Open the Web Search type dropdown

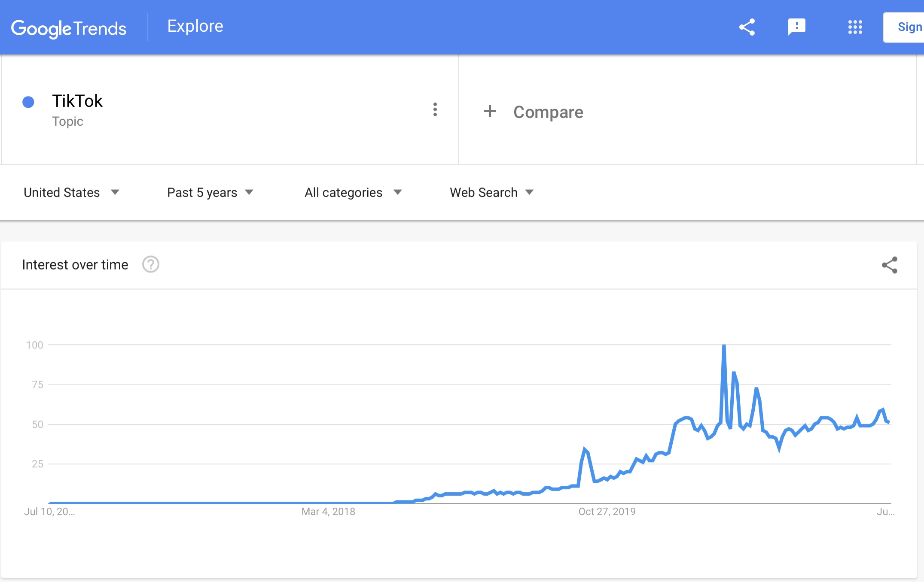pyautogui.click(x=491, y=192)
